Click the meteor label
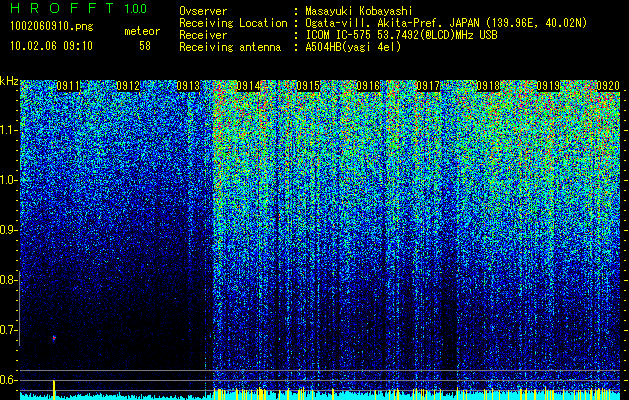This screenshot has width=629, height=400. tap(142, 31)
